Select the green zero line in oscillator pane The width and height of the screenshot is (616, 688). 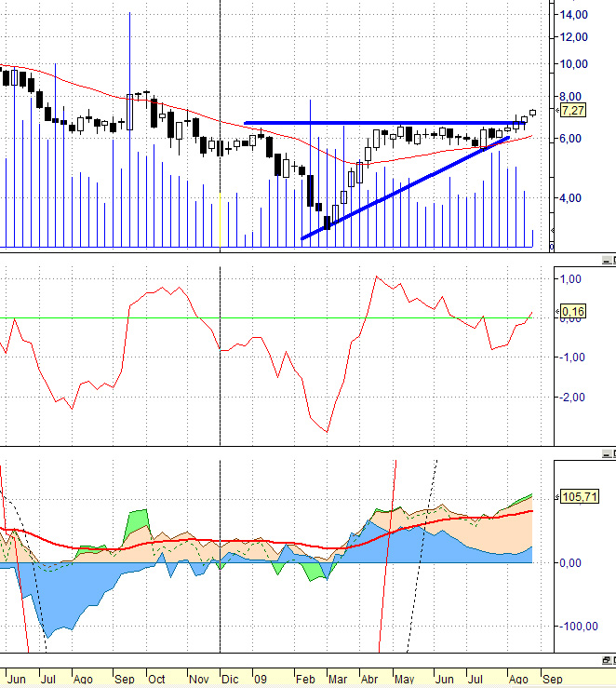pyautogui.click(x=276, y=317)
